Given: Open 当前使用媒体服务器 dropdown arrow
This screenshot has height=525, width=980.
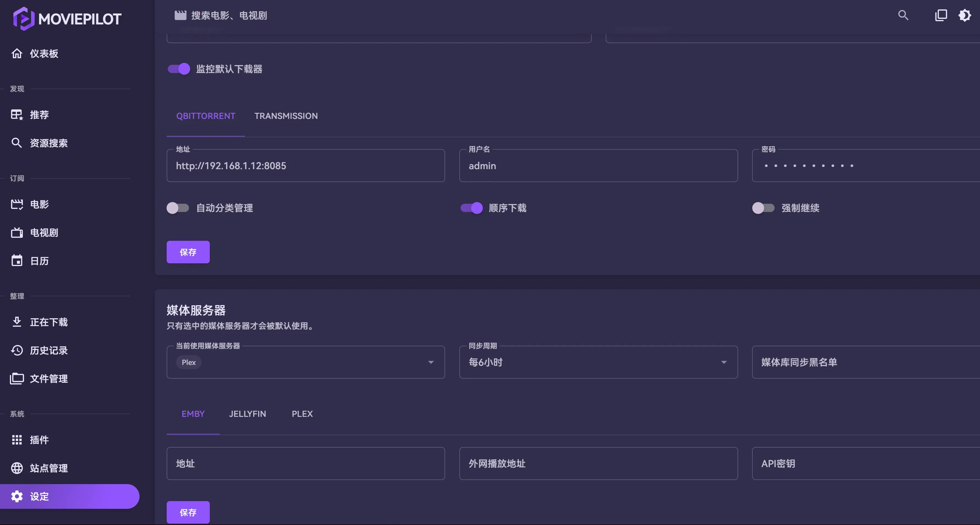Looking at the screenshot, I should pos(431,362).
